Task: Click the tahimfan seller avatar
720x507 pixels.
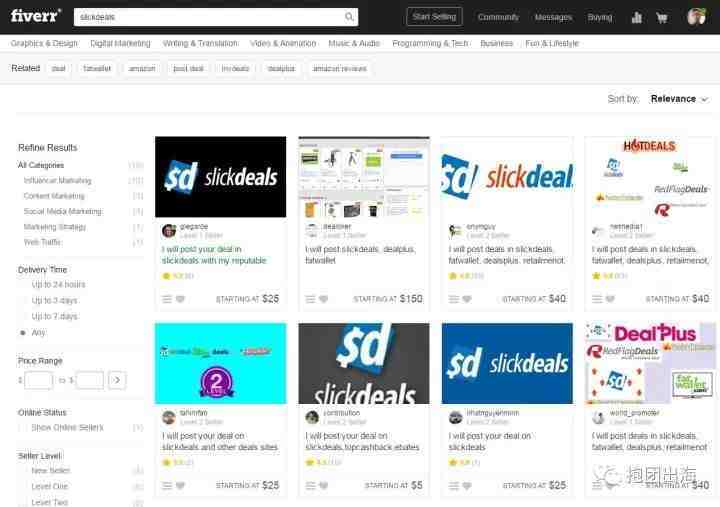Action: click(169, 417)
